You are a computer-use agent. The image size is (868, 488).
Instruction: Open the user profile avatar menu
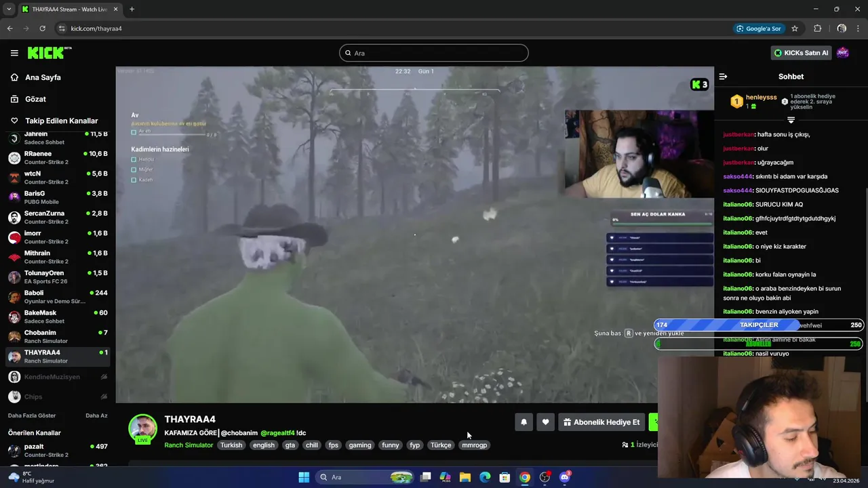[x=843, y=53]
